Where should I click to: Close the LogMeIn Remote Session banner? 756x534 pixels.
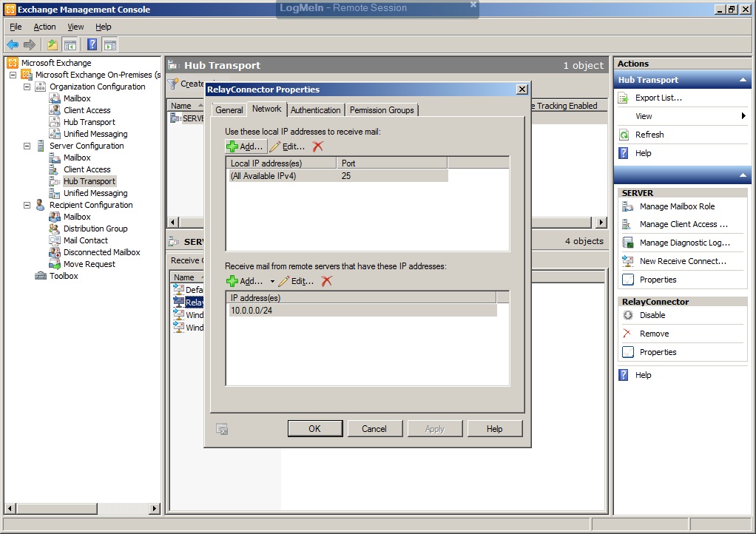[473, 4]
